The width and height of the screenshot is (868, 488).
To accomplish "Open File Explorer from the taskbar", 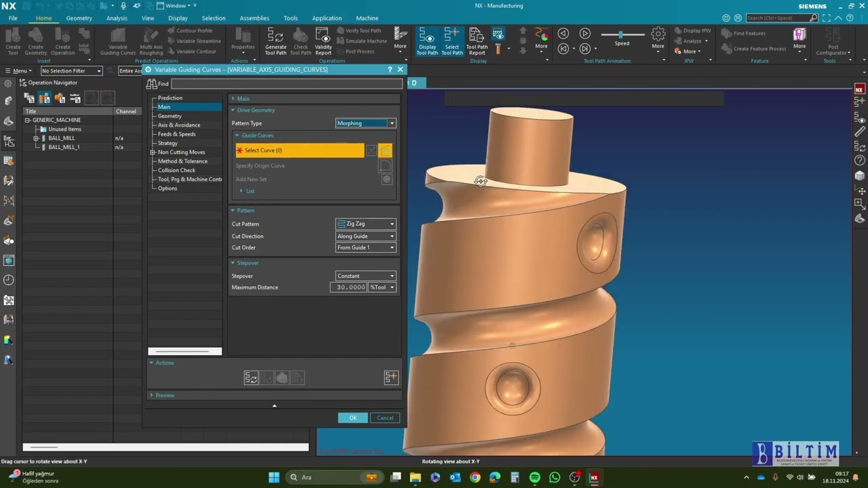I will pos(415,477).
